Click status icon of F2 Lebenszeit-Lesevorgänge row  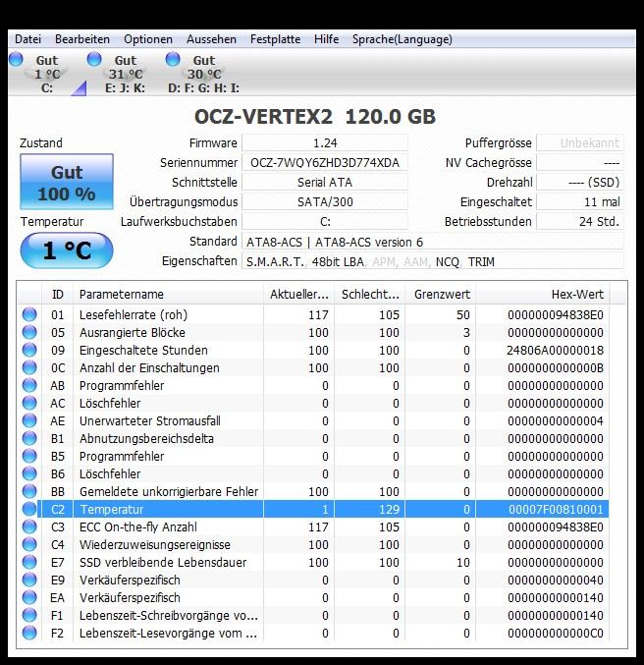(x=29, y=633)
